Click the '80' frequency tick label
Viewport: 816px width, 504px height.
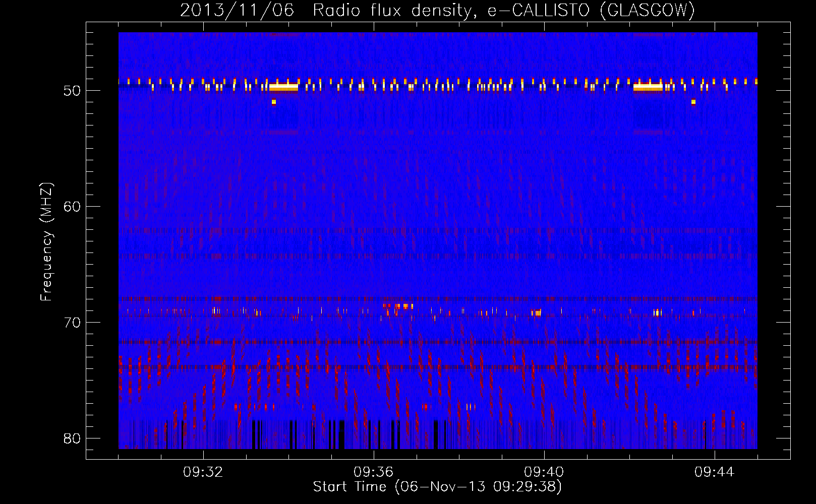click(x=72, y=438)
